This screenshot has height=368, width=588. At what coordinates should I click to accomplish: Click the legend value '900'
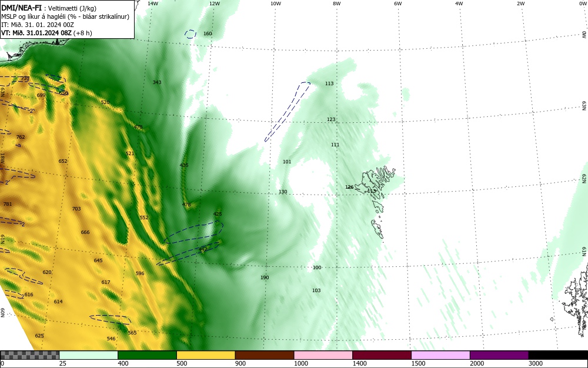point(240,363)
